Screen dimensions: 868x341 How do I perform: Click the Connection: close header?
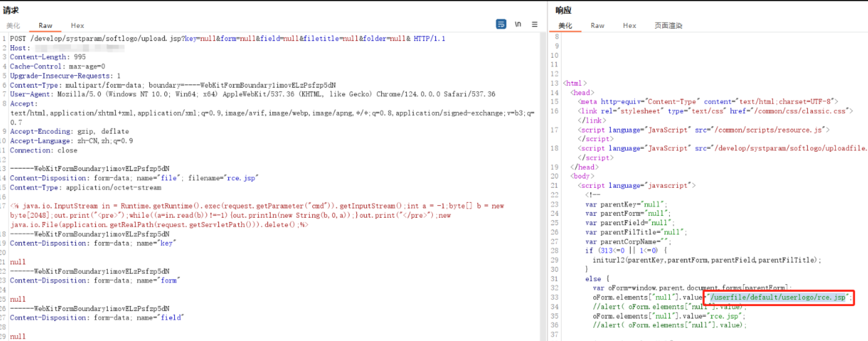(x=44, y=151)
